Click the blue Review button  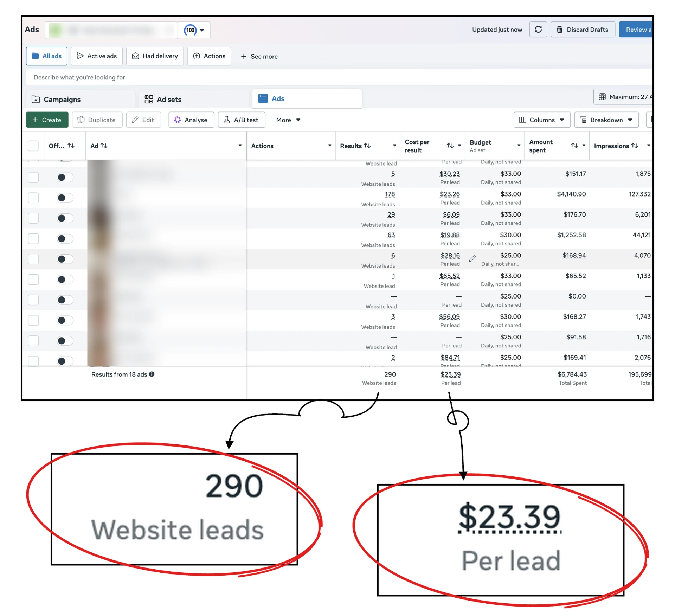pyautogui.click(x=636, y=30)
